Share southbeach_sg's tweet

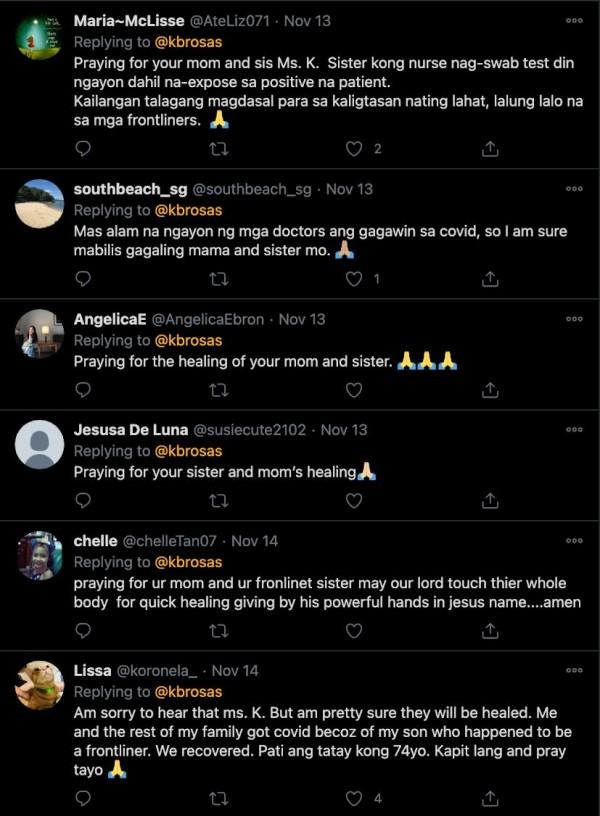click(490, 279)
